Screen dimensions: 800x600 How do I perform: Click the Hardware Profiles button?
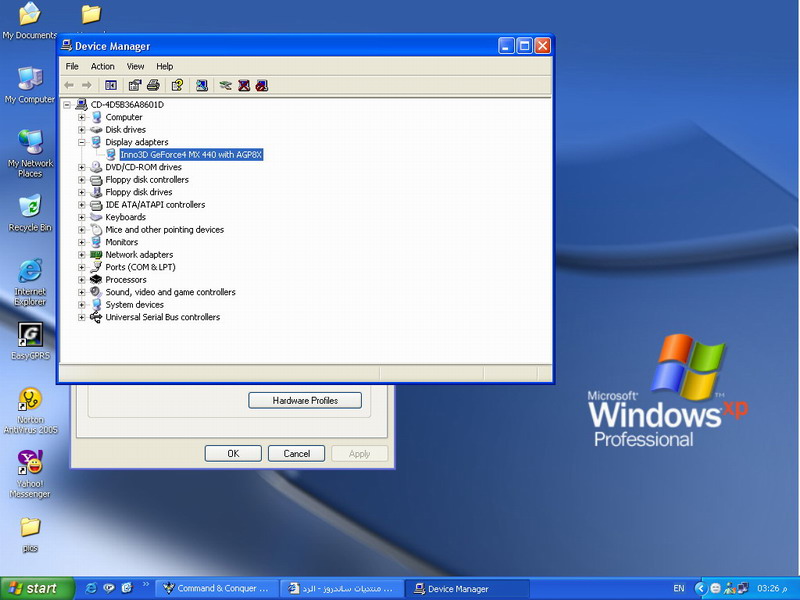[x=305, y=401]
